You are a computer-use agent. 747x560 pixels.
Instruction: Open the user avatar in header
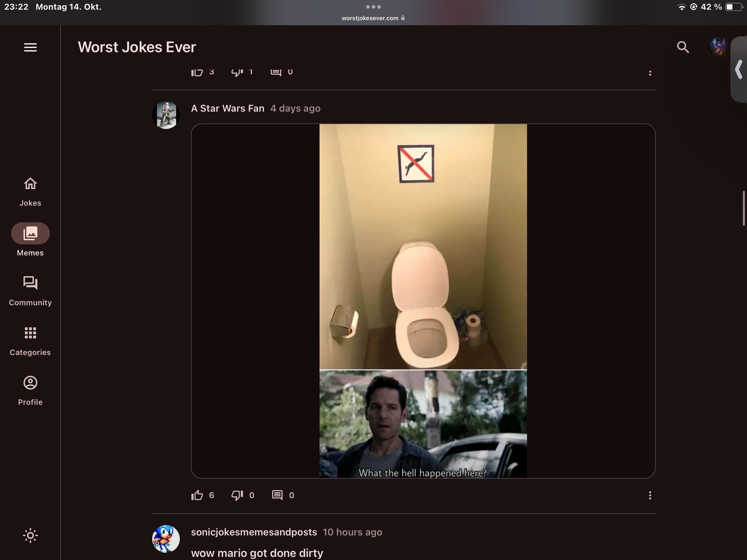718,47
